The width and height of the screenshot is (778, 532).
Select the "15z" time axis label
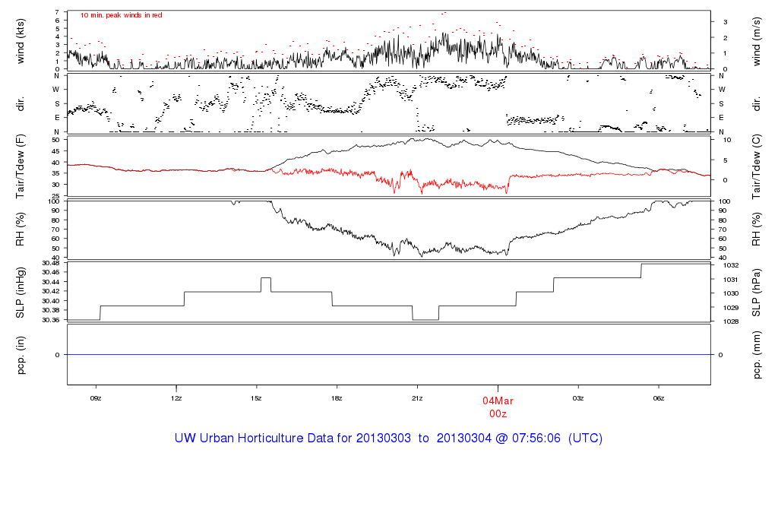(257, 398)
